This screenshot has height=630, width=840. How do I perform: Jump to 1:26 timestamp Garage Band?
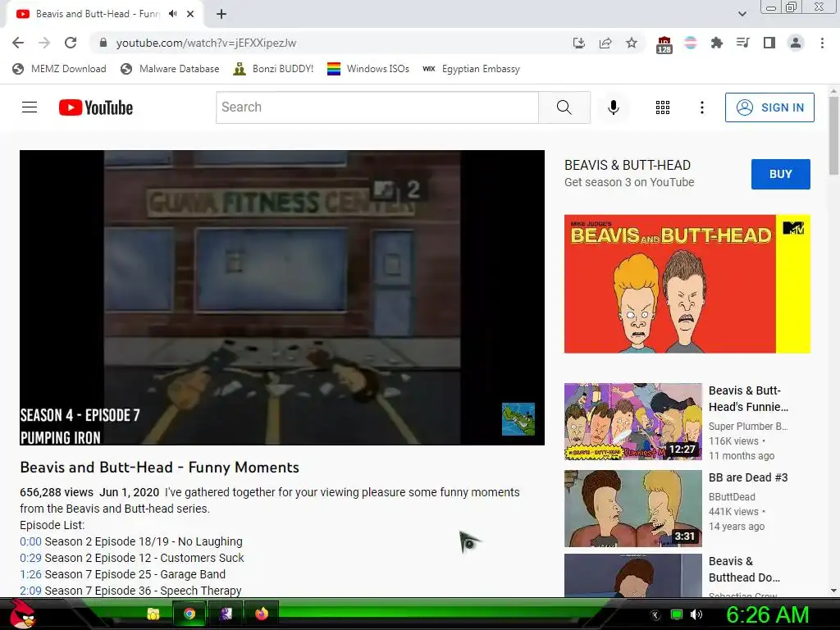tap(30, 574)
